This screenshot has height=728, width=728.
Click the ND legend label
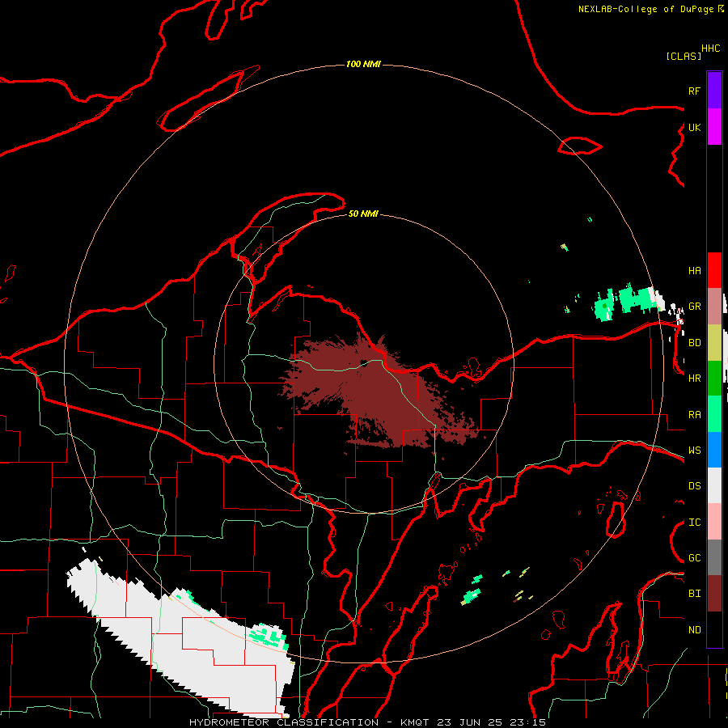pyautogui.click(x=694, y=630)
